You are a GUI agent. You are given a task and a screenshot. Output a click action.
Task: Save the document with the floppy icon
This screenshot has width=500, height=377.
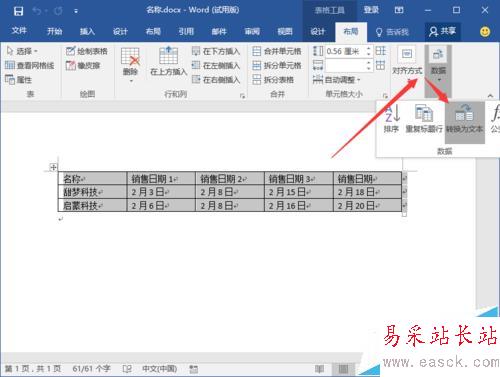click(x=18, y=11)
